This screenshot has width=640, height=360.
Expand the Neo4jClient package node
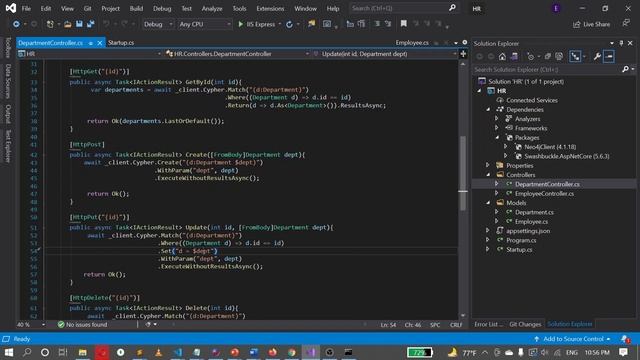coord(506,147)
